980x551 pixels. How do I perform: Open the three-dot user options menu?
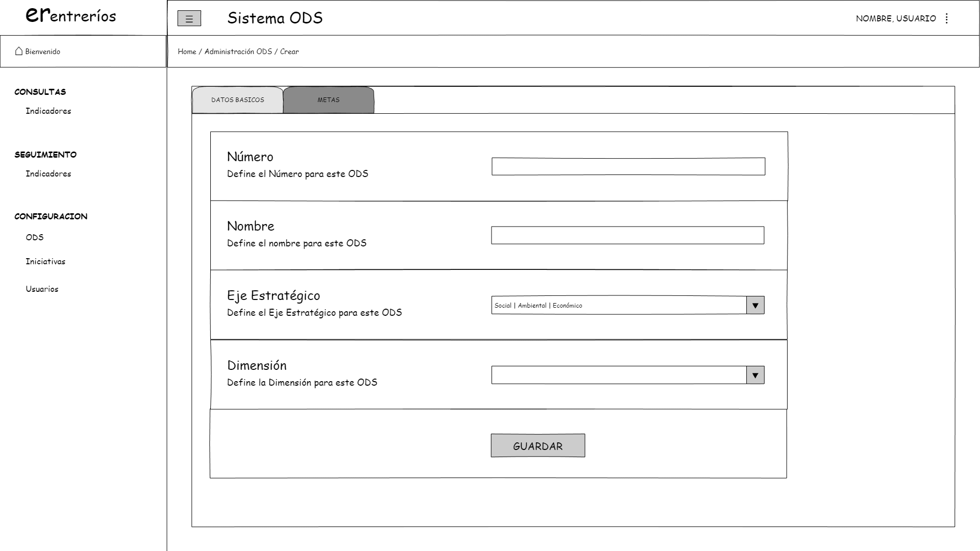pyautogui.click(x=947, y=18)
